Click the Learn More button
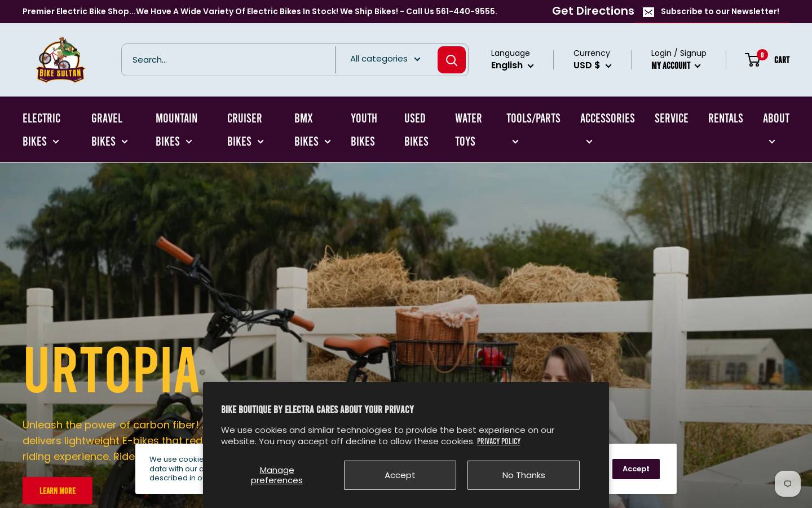 58,491
